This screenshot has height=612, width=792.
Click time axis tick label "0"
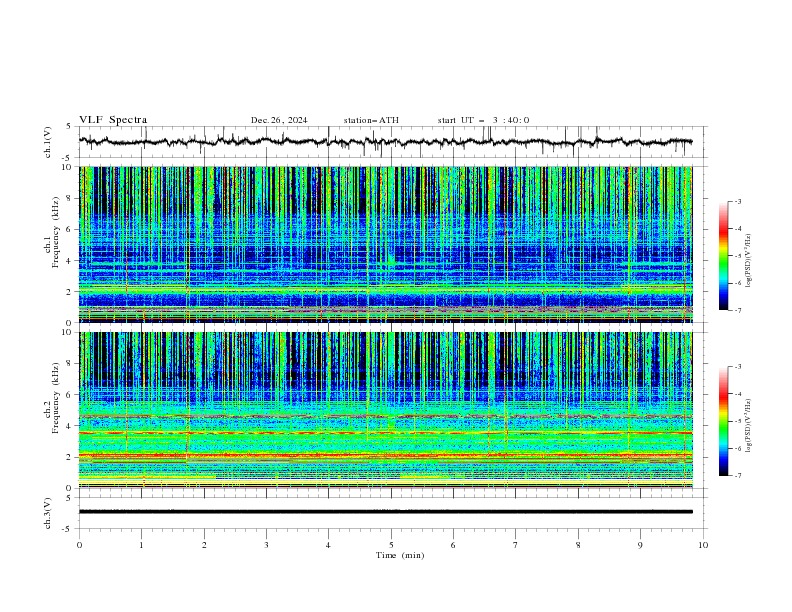(79, 545)
